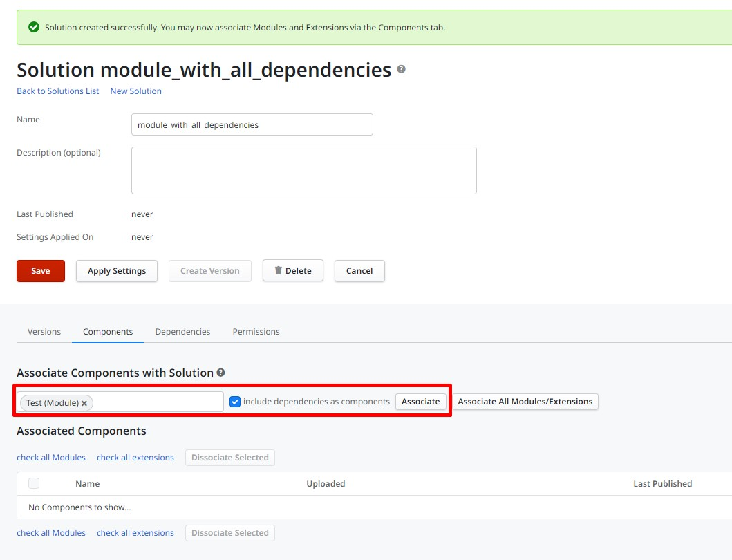732x560 pixels.
Task: Click lower check all Modules link
Action: coord(51,533)
